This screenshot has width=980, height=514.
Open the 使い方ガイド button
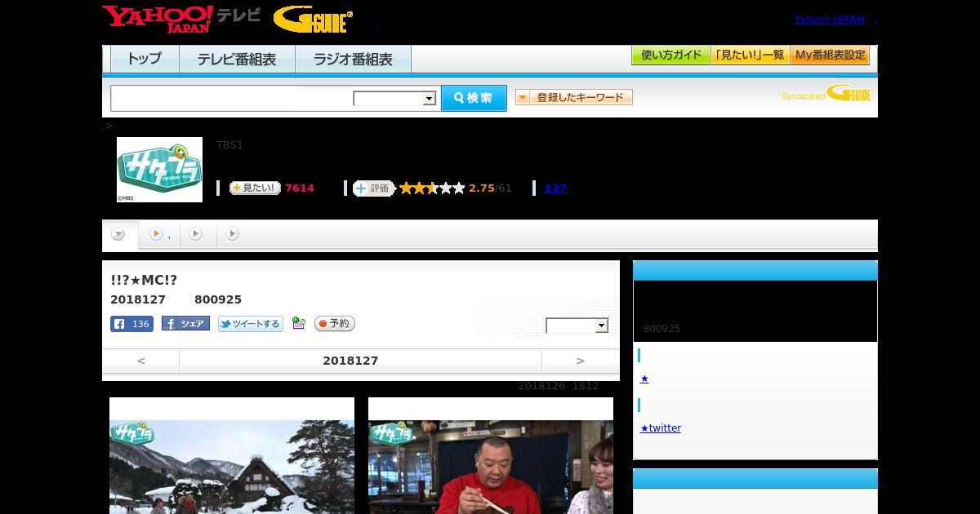click(671, 55)
